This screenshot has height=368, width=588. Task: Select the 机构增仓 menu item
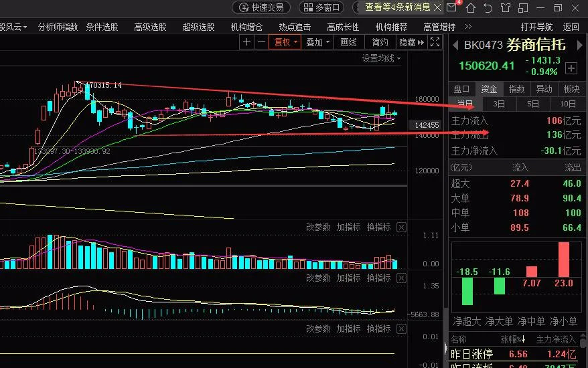click(x=246, y=27)
